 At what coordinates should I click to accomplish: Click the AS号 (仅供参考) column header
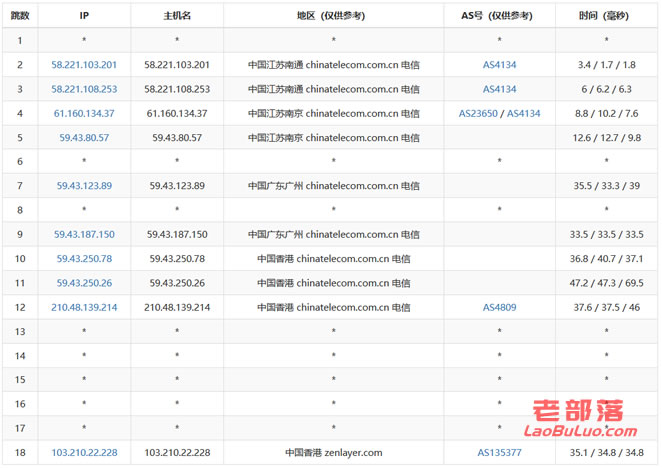pyautogui.click(x=499, y=16)
